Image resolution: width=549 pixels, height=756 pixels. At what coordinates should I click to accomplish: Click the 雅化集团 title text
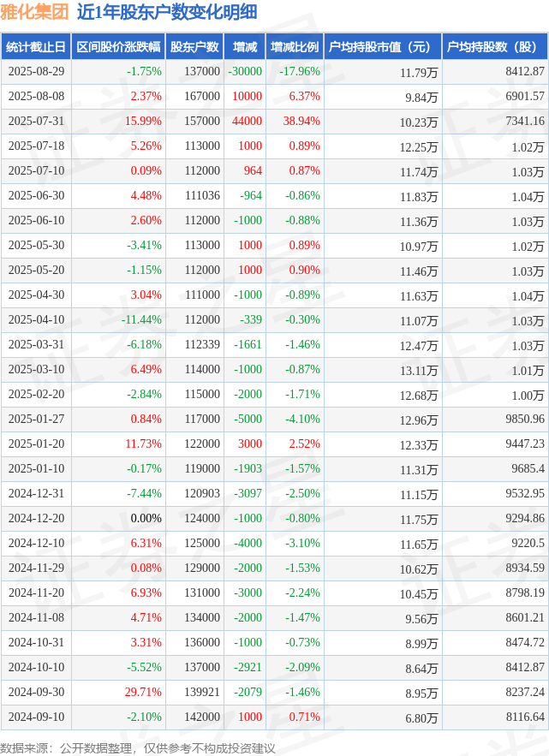(x=34, y=12)
